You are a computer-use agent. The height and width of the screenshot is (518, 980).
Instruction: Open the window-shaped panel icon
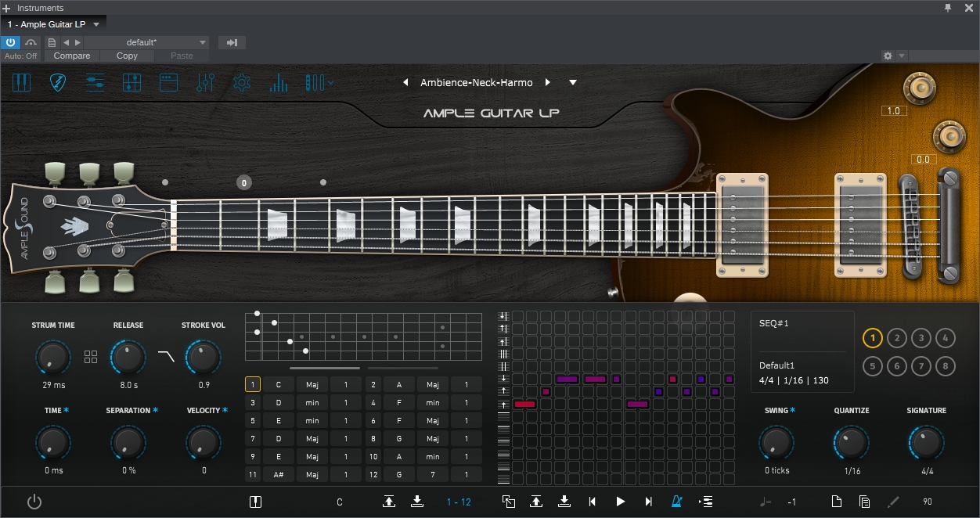168,82
